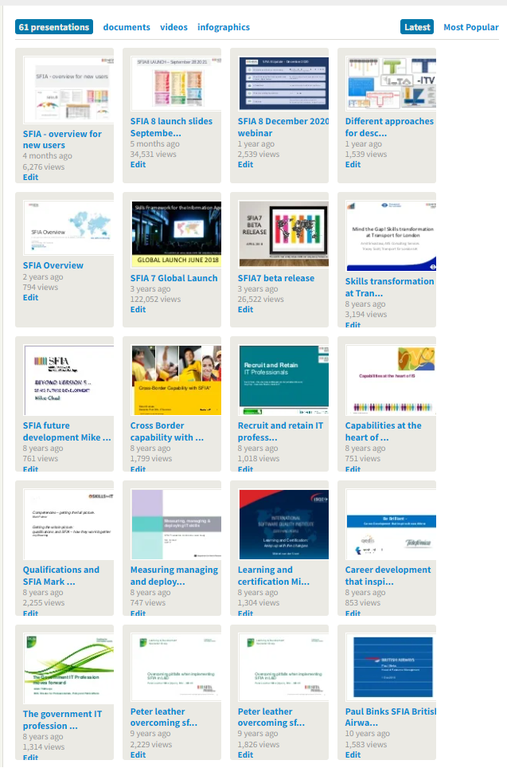Edit Different approaches presentation
Screen dimensions: 507x768
353,164
